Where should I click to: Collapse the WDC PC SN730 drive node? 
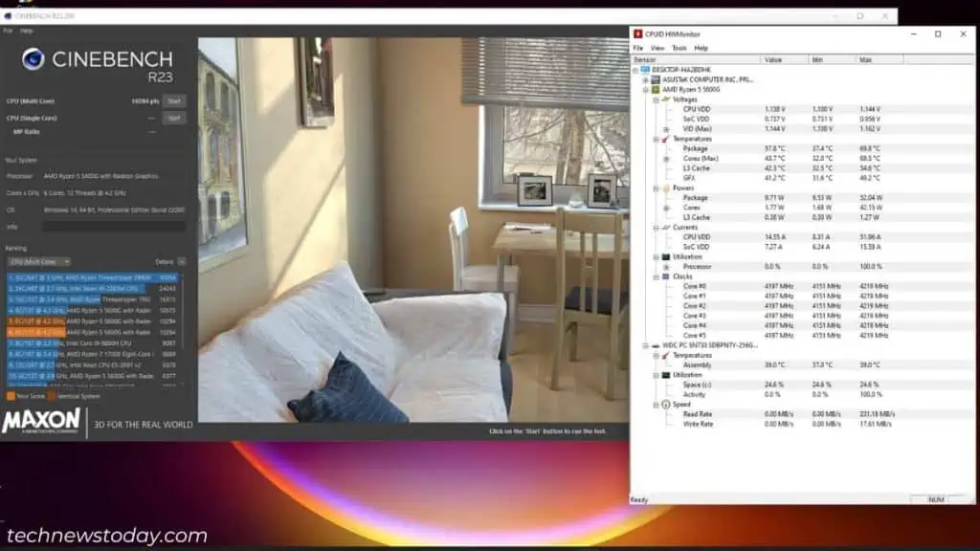(x=646, y=345)
